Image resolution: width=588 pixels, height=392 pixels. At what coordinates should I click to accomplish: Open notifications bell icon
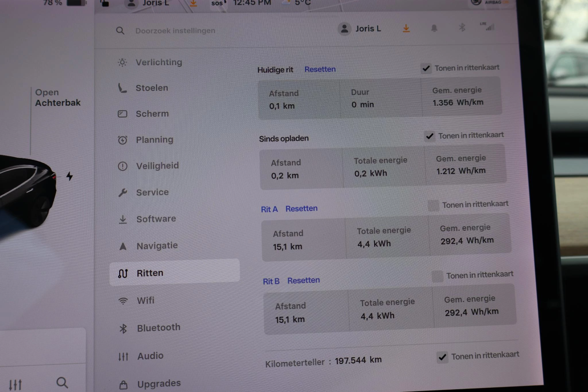click(434, 28)
